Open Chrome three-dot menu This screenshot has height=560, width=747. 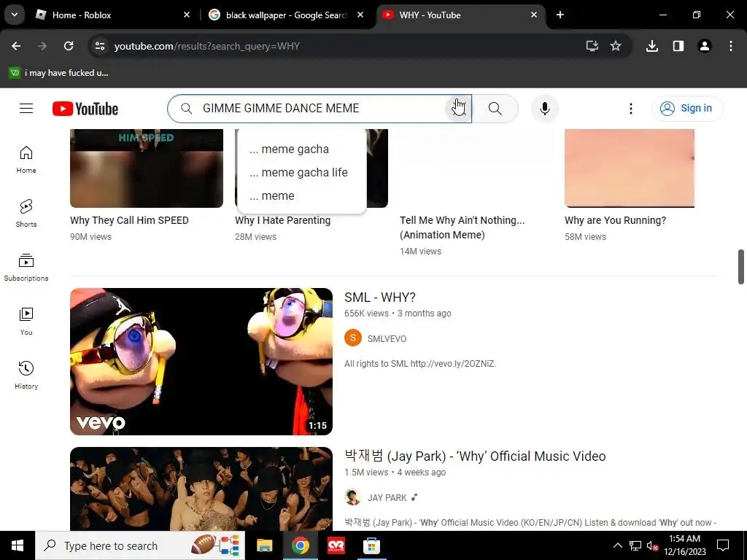731,46
